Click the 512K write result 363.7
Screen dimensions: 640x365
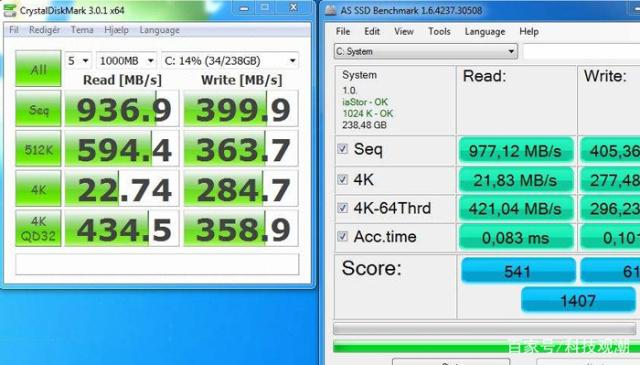[241, 149]
